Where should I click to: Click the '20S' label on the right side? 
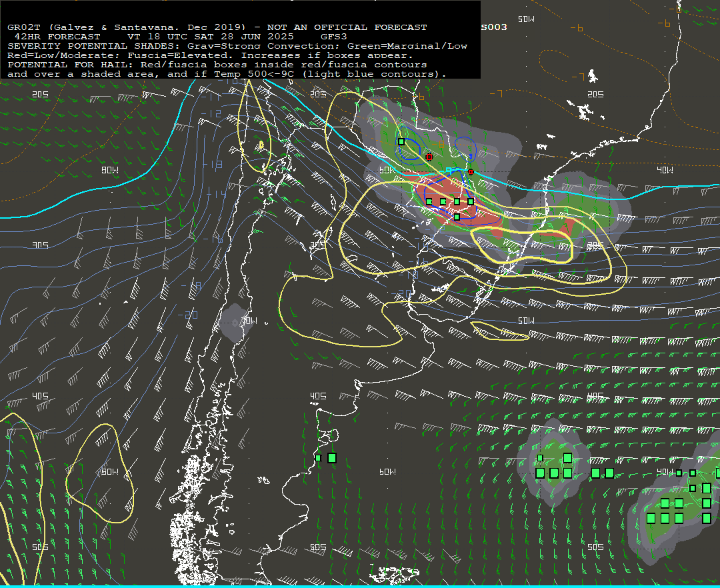coord(595,94)
